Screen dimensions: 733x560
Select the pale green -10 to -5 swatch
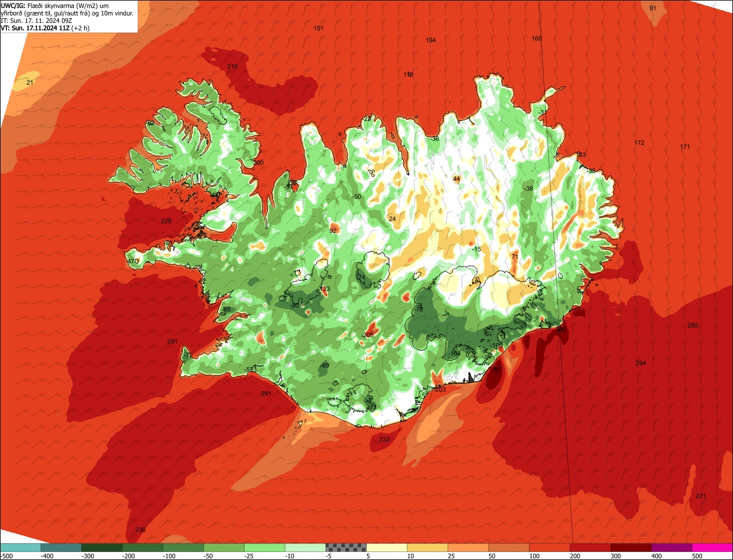coord(305,547)
